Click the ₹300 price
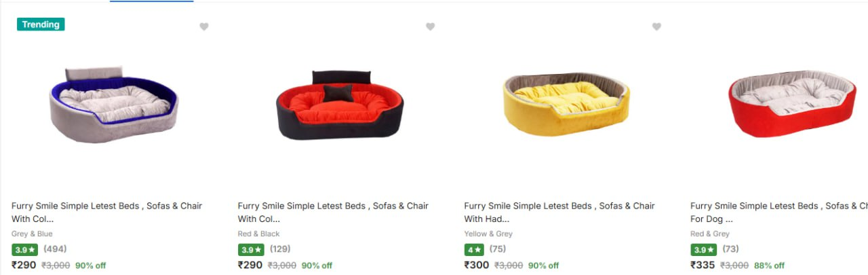The image size is (868, 275). point(477,265)
